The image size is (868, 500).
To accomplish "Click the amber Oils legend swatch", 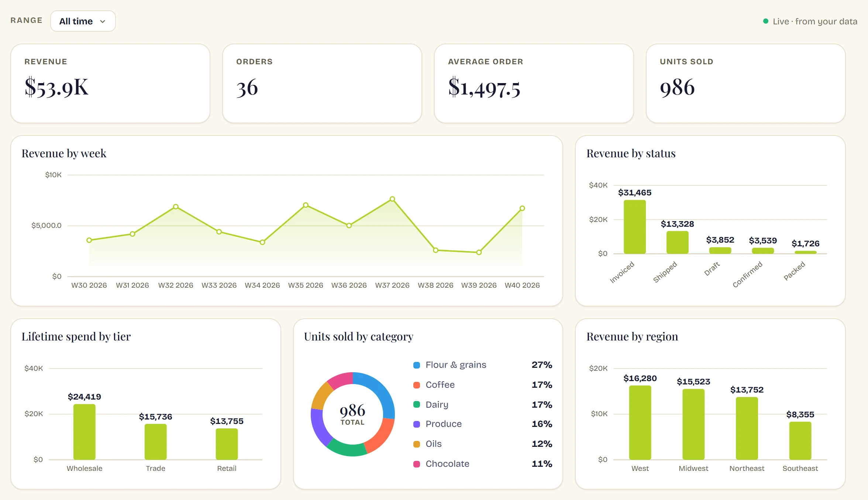I will 417,444.
